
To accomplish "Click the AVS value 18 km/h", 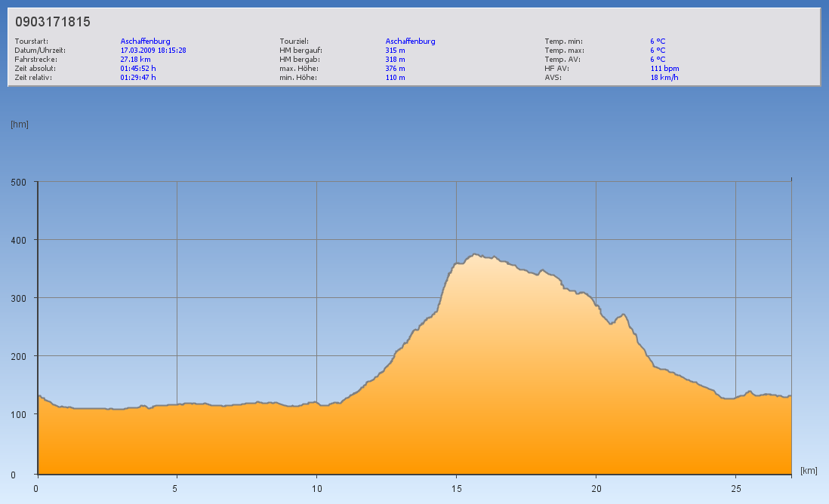I will point(664,77).
